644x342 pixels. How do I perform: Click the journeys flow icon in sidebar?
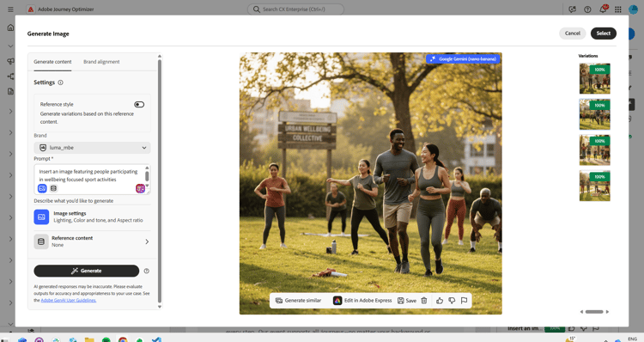(10, 76)
